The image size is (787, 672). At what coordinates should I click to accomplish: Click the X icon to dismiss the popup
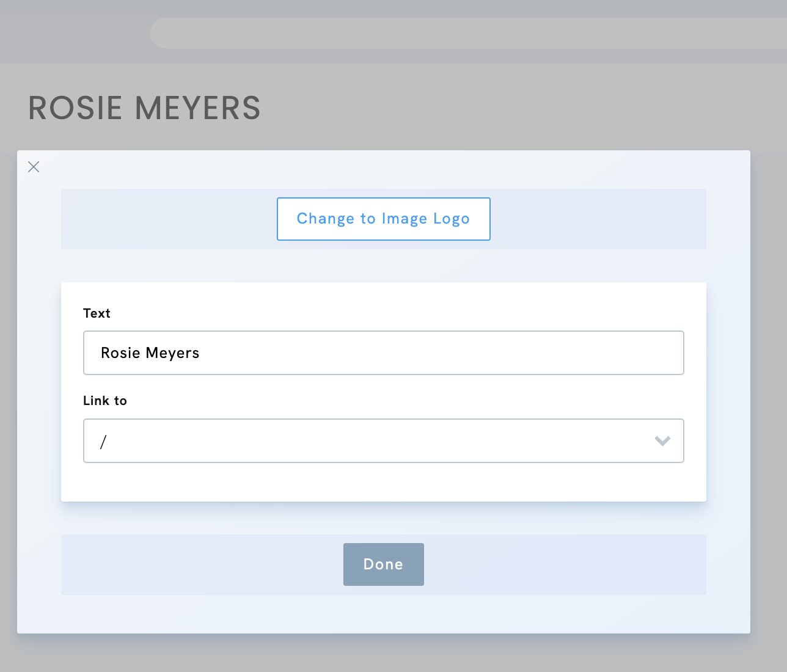(x=33, y=166)
